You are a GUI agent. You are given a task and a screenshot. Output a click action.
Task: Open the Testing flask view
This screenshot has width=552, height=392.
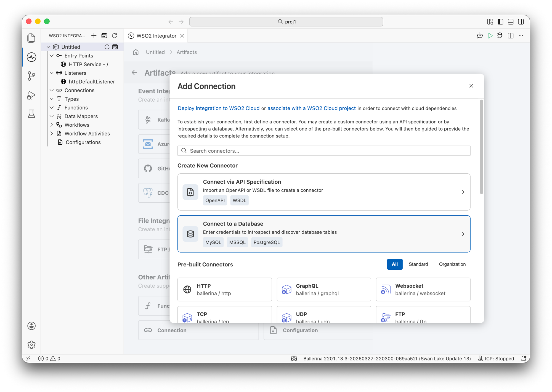point(31,114)
